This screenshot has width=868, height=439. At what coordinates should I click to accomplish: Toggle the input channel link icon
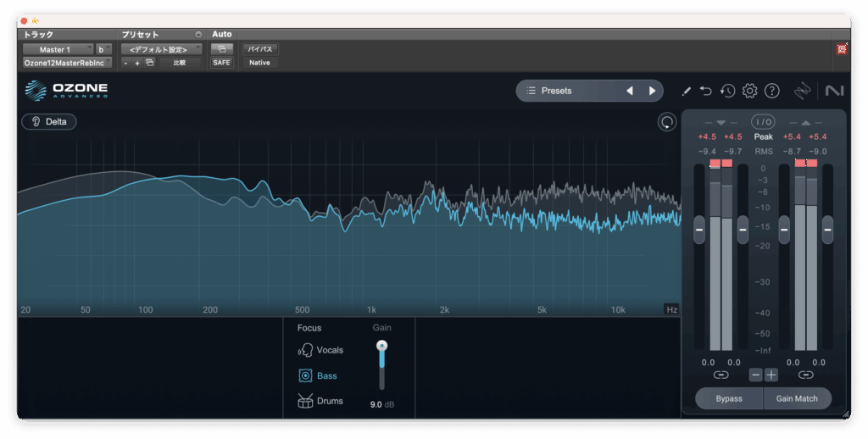coord(721,375)
